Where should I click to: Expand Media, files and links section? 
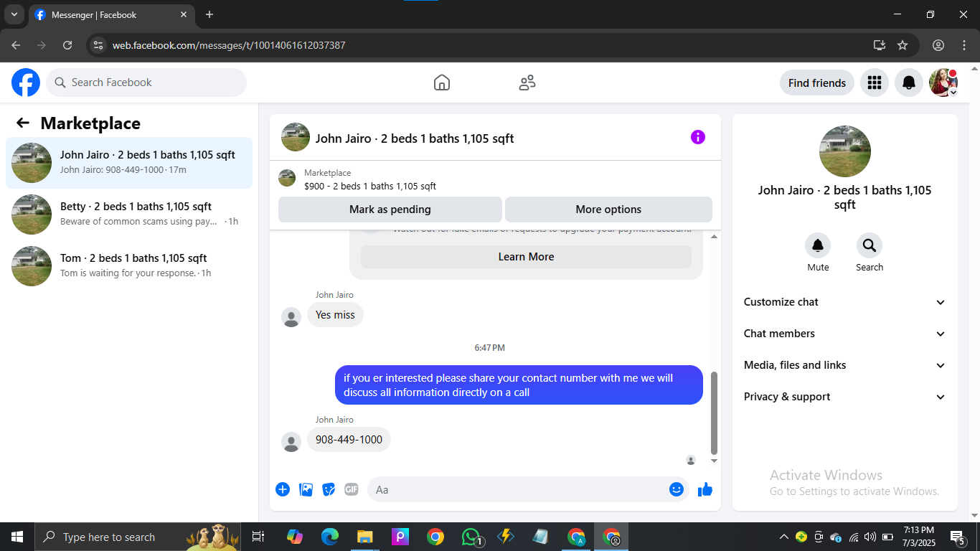845,365
